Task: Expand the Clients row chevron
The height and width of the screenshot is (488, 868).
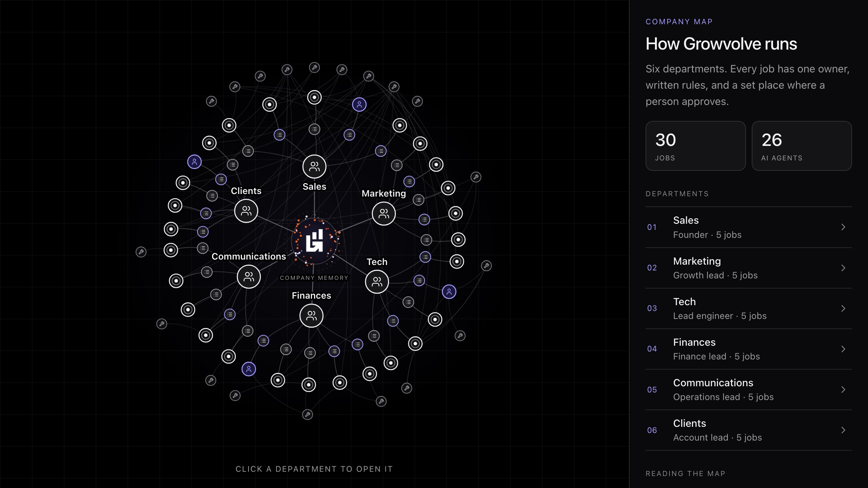Action: (x=843, y=430)
